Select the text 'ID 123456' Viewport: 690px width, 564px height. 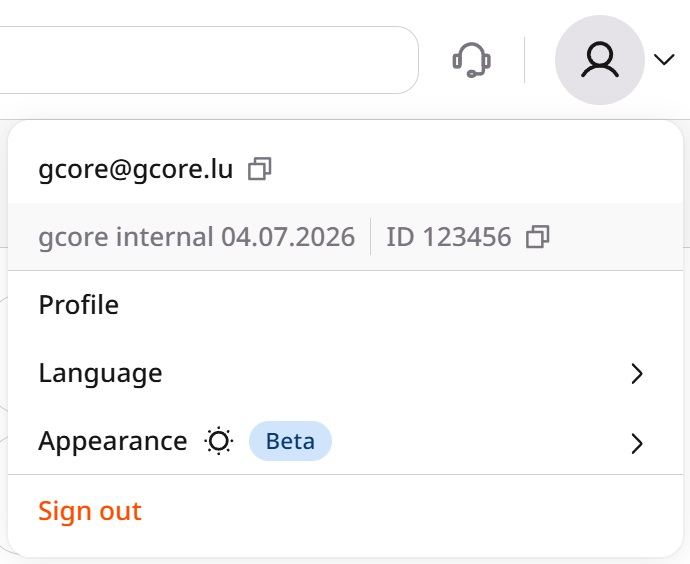448,237
